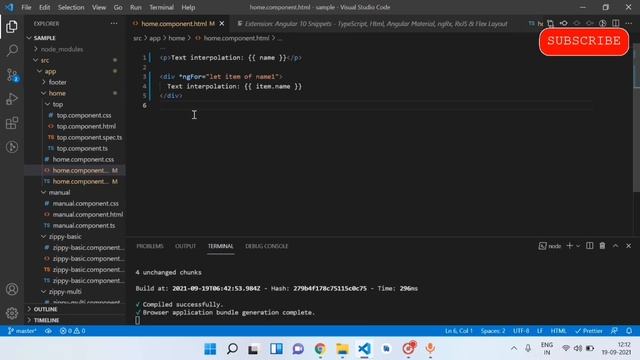Switch to the Debug Console tab

pyautogui.click(x=267, y=246)
